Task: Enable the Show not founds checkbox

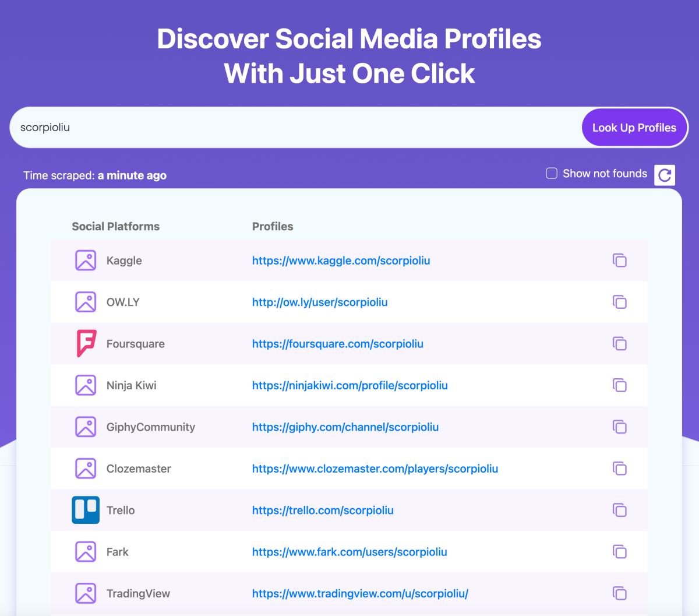Action: 552,173
